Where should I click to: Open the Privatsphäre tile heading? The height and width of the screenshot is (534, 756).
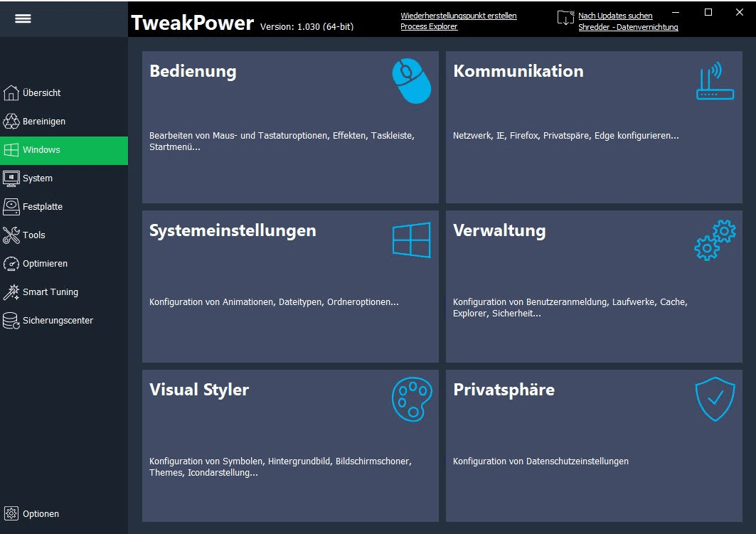504,390
